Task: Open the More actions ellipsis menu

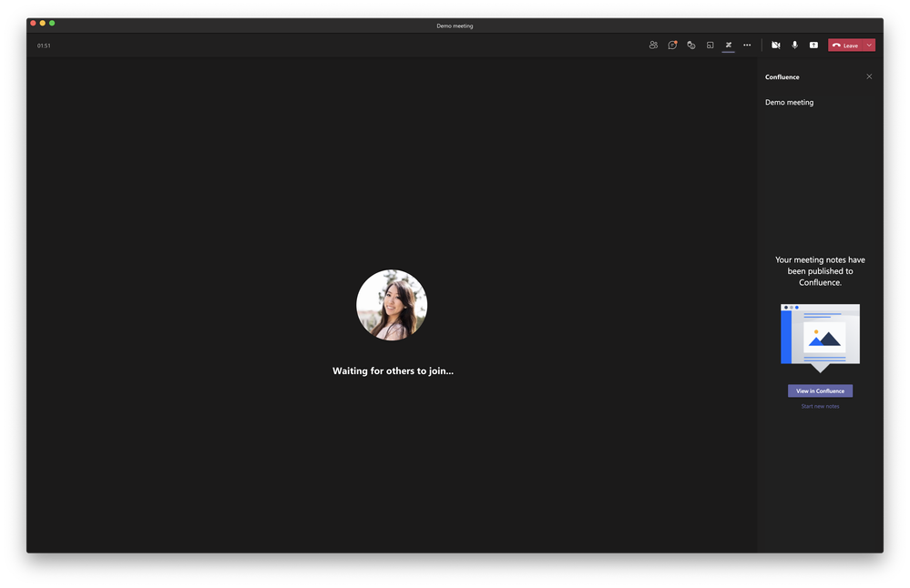Action: pyautogui.click(x=747, y=46)
